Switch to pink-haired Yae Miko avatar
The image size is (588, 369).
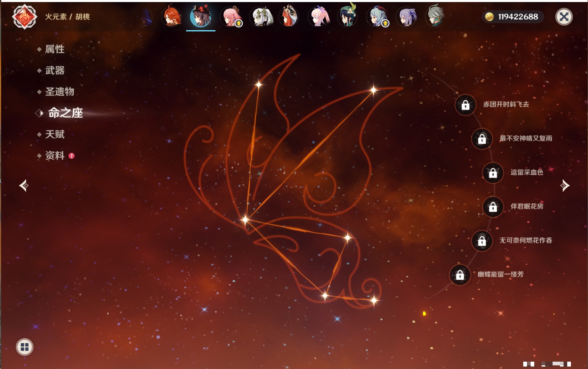pyautogui.click(x=231, y=17)
